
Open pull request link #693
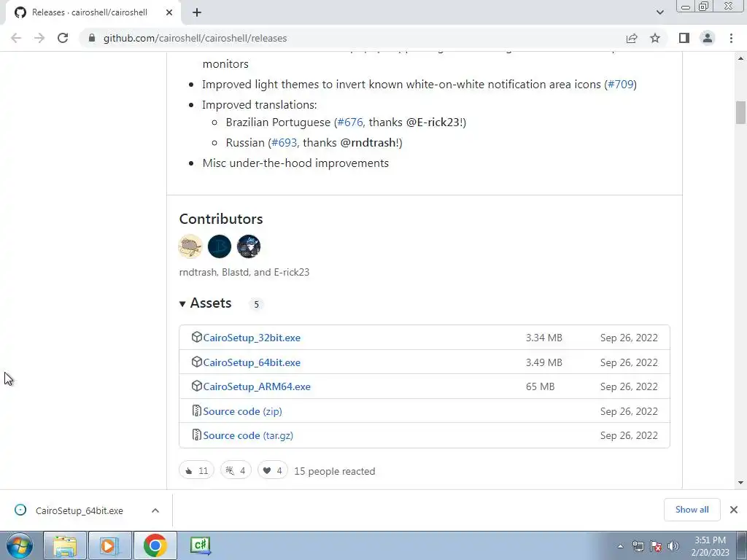[284, 143]
